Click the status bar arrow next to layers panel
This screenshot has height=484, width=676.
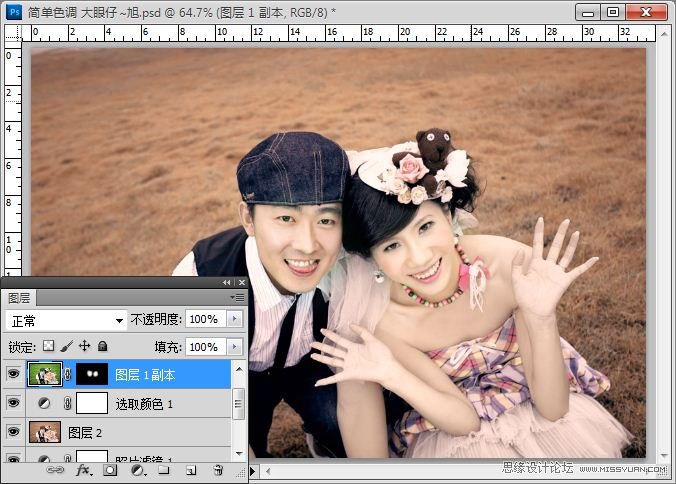click(x=253, y=471)
